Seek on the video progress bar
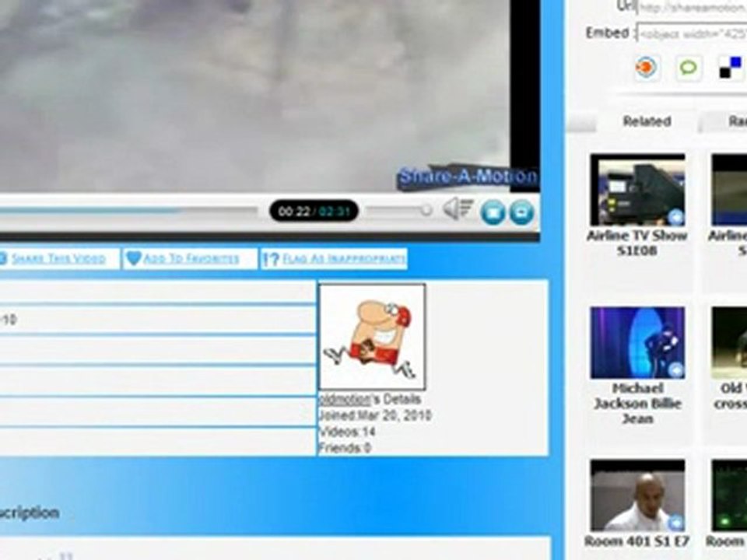This screenshot has height=560, width=747. [x=128, y=210]
